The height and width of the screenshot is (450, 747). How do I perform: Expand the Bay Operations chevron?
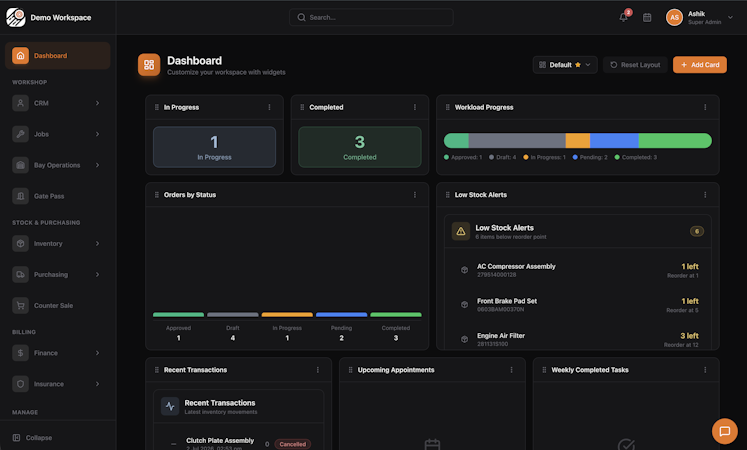pos(98,165)
